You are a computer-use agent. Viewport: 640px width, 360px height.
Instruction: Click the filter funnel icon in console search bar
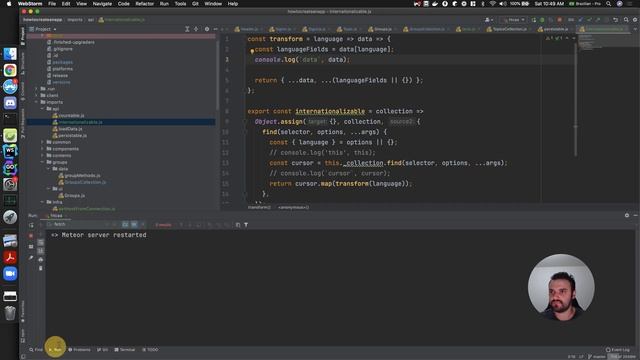[246, 225]
